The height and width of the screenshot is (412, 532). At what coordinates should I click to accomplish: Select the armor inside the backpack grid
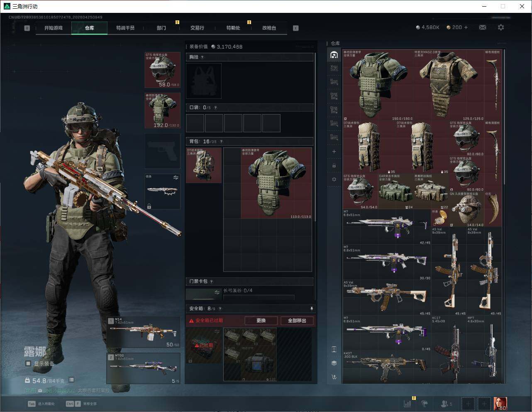276,183
